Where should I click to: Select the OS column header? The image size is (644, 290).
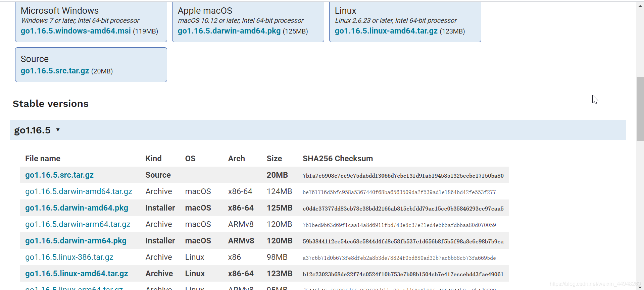point(190,159)
